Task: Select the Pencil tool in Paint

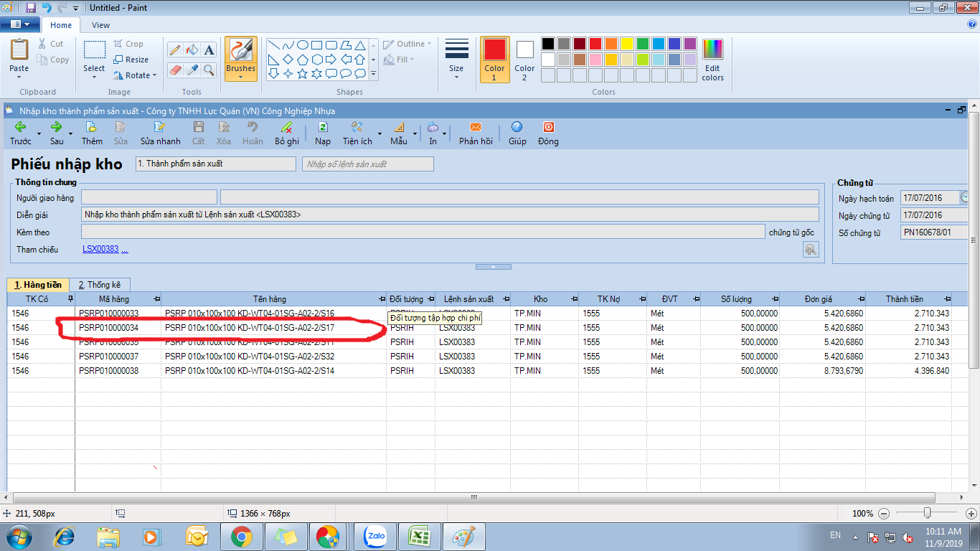Action: pos(174,50)
